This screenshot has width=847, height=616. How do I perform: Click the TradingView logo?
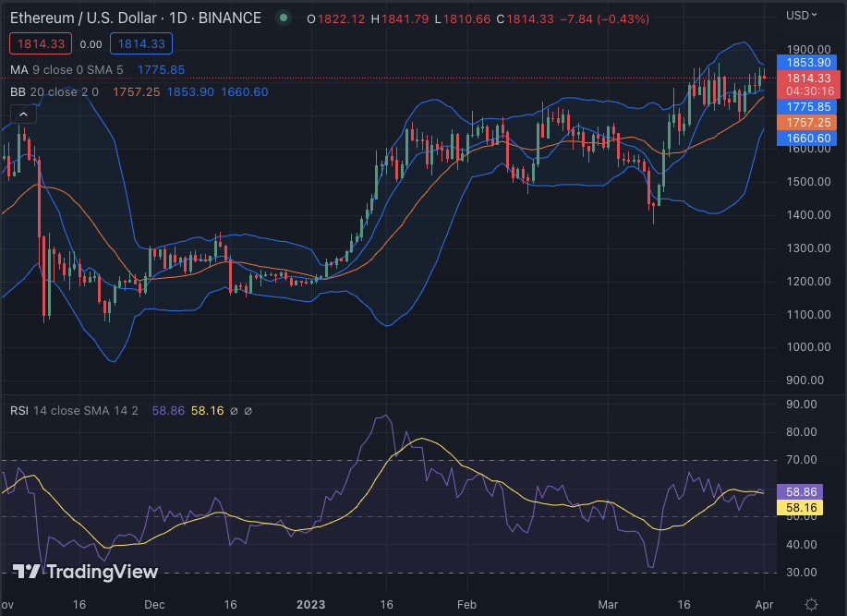(x=85, y=571)
